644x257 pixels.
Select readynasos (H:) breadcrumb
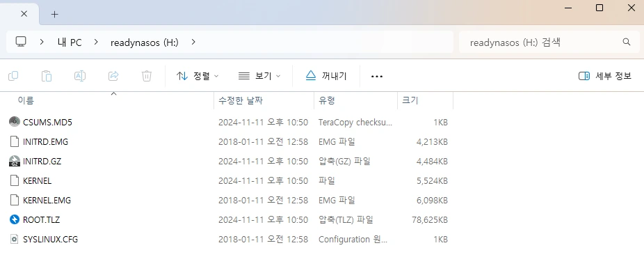pos(145,42)
